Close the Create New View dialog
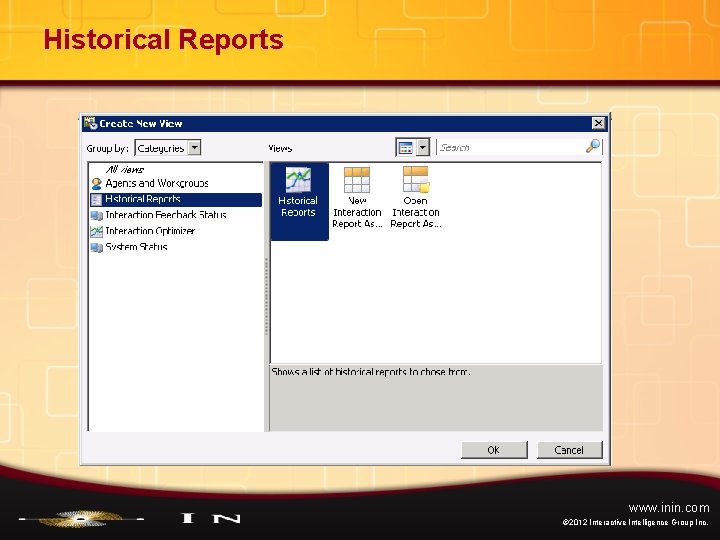 tap(598, 123)
